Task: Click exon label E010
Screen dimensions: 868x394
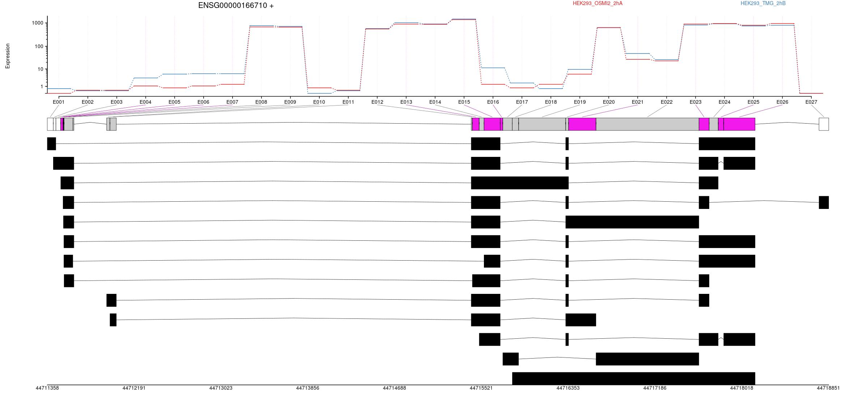Action: click(x=319, y=102)
